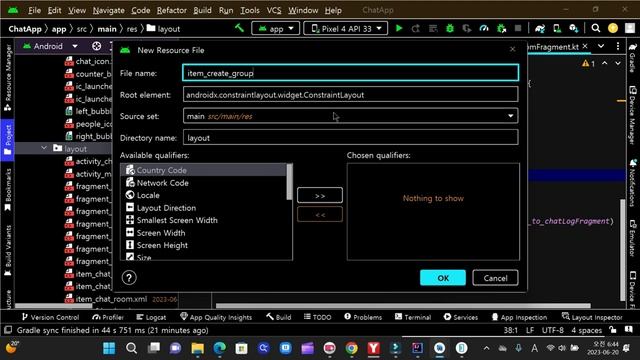Open the Profile app gauge icon
Image resolution: width=640 pixels, height=360 pixels.
click(484, 28)
